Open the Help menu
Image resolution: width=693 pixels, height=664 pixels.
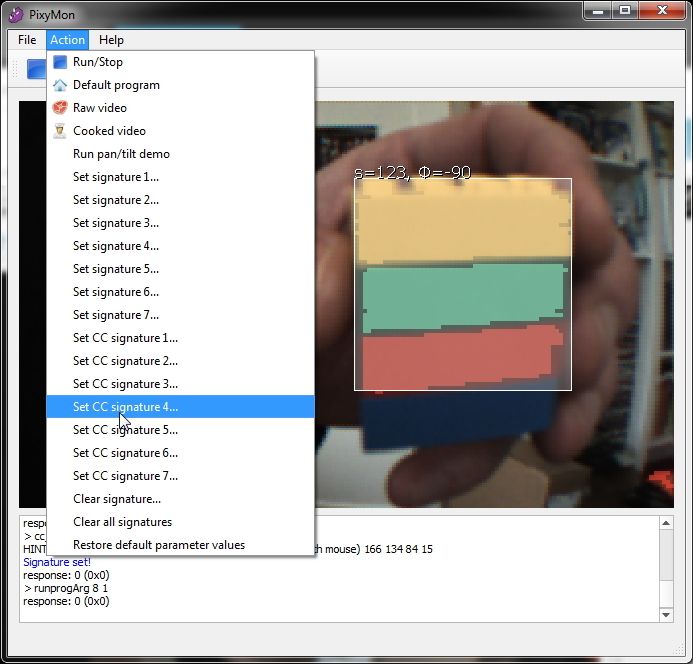111,40
